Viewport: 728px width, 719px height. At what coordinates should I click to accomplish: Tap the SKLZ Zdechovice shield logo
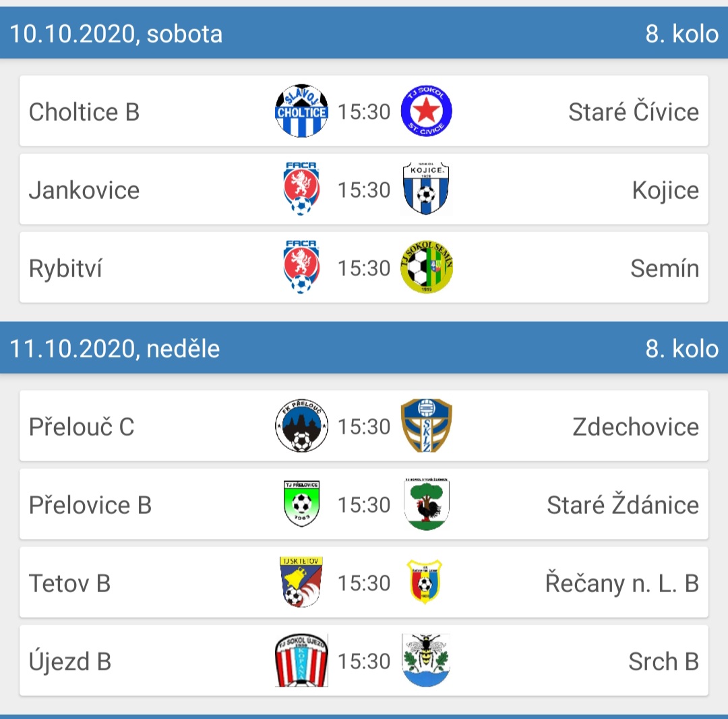pos(426,426)
